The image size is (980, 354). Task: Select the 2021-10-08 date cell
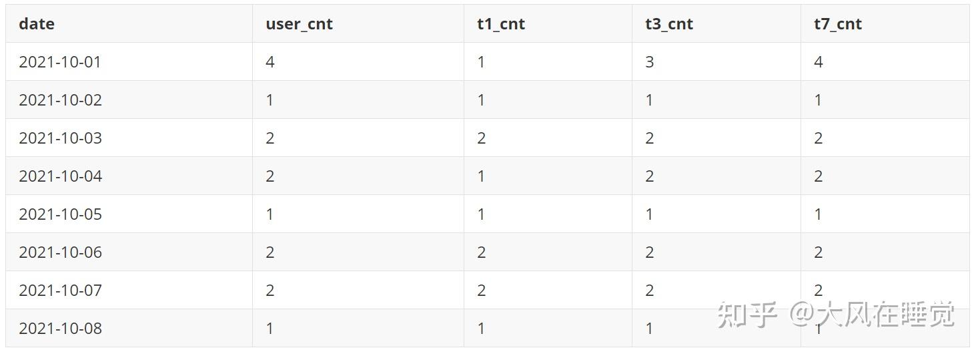(60, 329)
